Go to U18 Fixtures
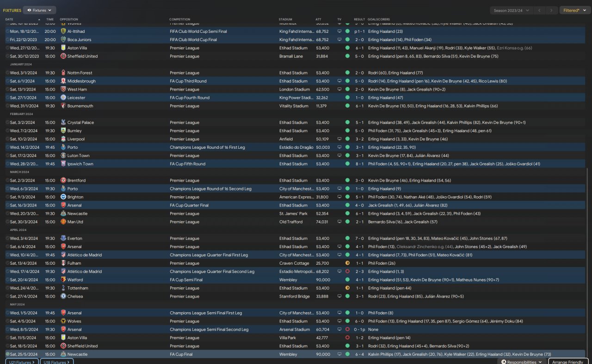592x364 pixels. pos(57,362)
